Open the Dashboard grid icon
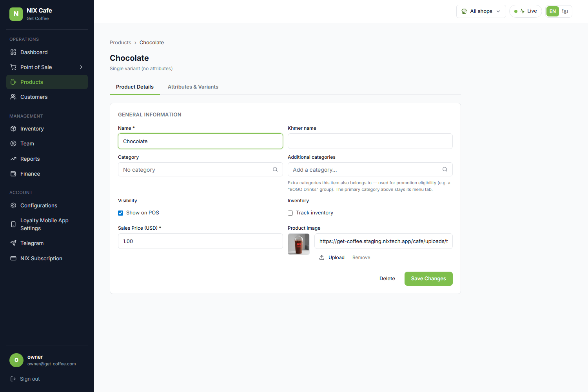588x392 pixels. [13, 52]
